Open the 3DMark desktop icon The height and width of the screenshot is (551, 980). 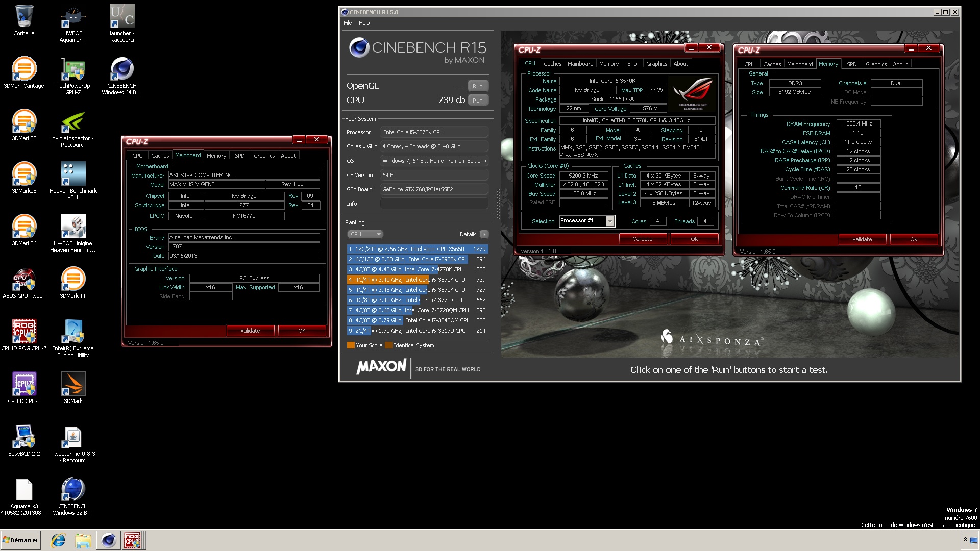[73, 388]
